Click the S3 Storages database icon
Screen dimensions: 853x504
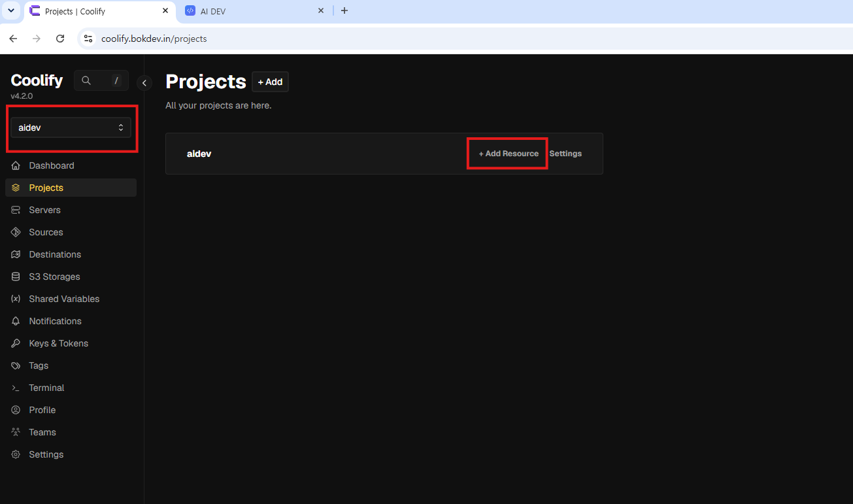tap(16, 277)
